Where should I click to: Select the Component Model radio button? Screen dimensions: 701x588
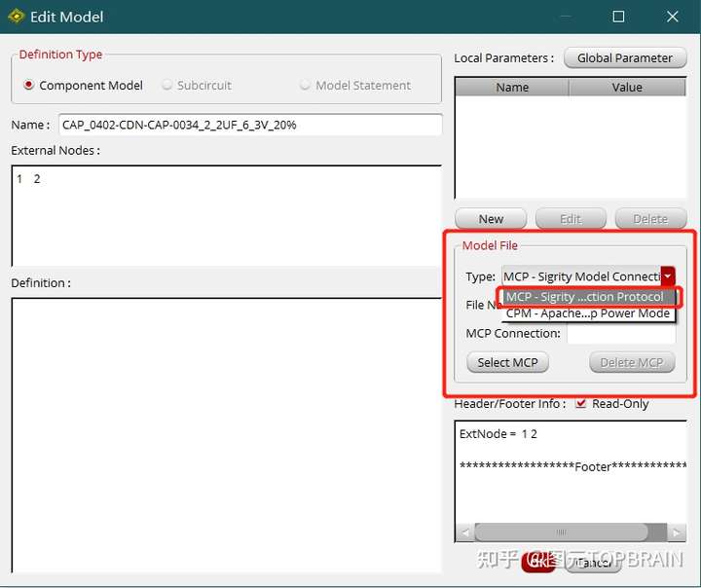(28, 85)
